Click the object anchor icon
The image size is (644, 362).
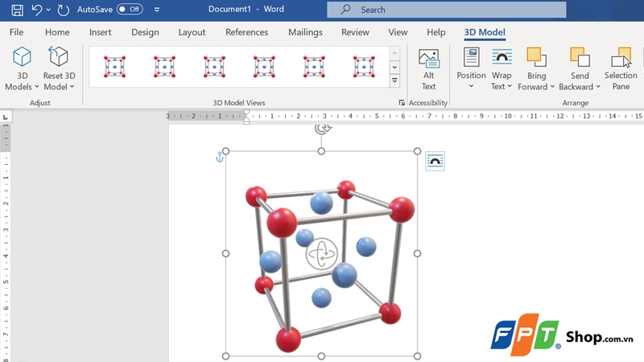point(220,157)
